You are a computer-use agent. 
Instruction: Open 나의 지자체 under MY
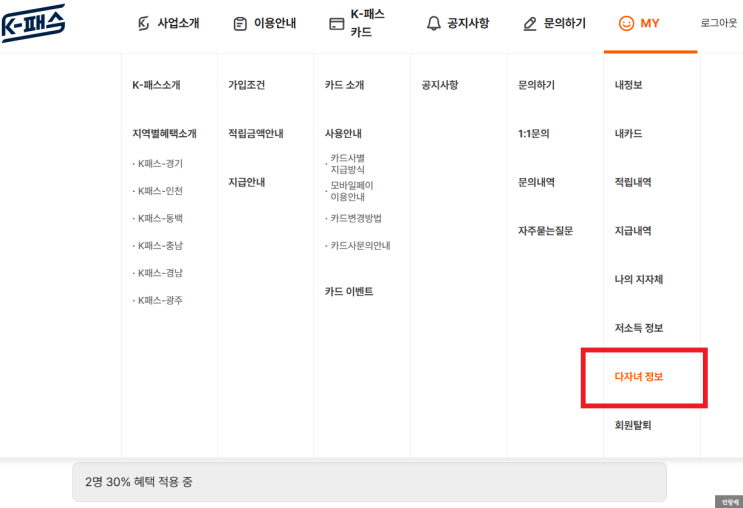coord(639,280)
